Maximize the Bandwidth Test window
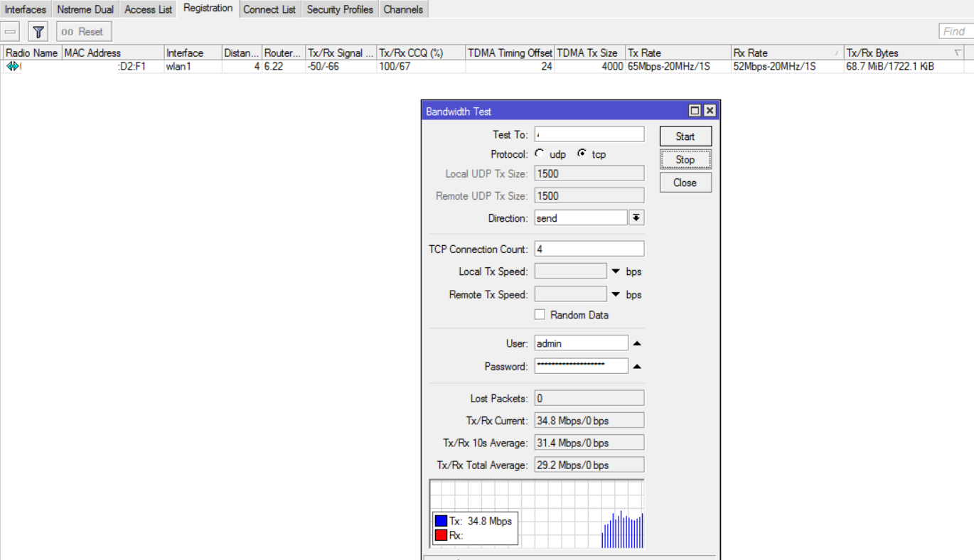This screenshot has height=560, width=974. (695, 111)
